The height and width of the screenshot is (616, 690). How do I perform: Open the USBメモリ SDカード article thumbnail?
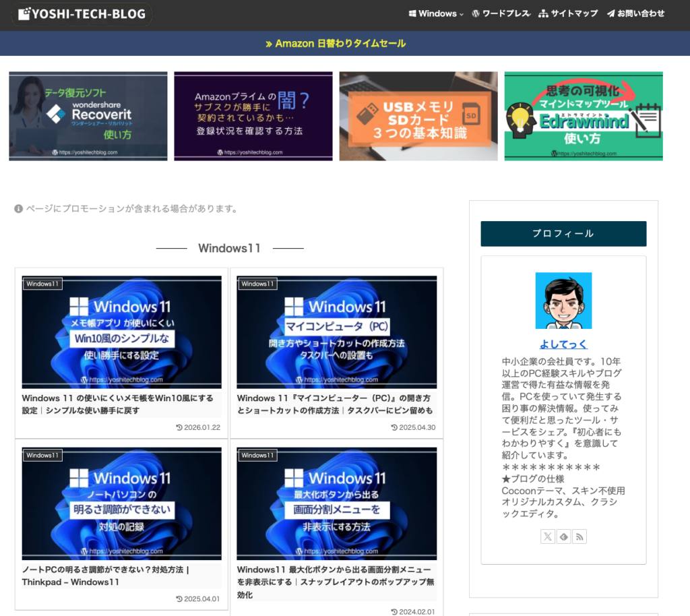pos(418,116)
